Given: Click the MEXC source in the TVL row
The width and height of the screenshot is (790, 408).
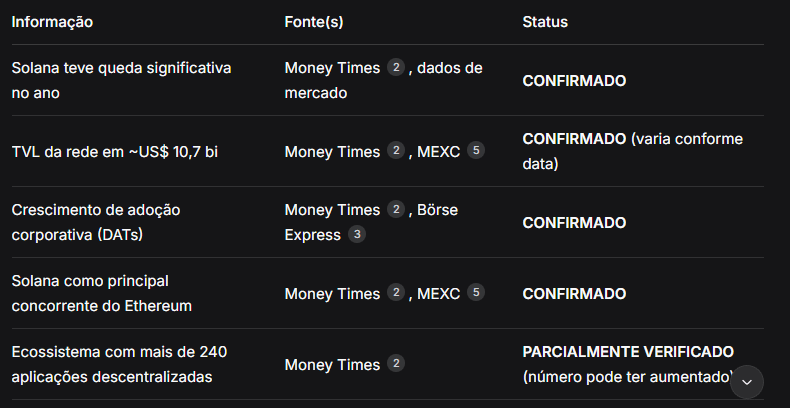Looking at the screenshot, I should click(x=438, y=152).
